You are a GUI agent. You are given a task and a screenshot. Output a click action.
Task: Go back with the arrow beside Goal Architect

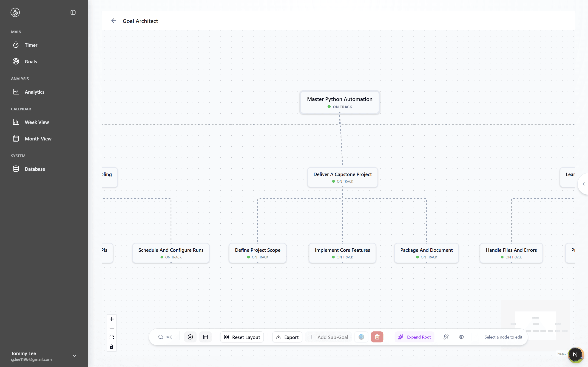[x=114, y=21]
